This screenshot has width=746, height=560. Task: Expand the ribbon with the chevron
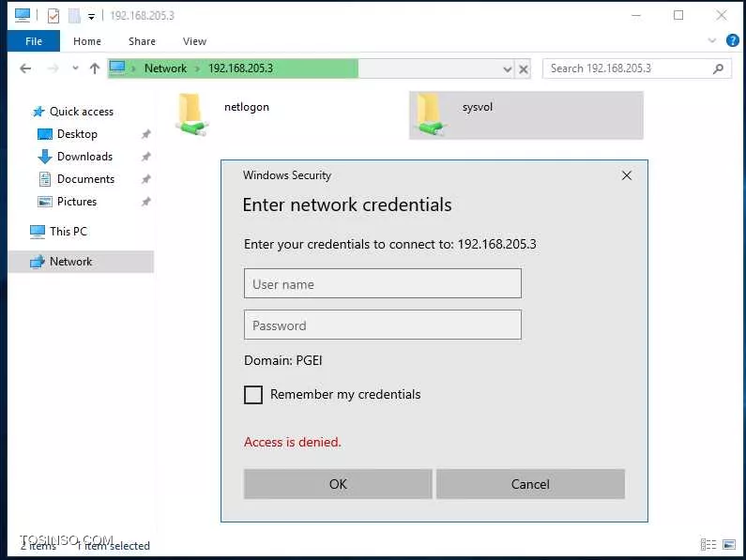click(711, 40)
